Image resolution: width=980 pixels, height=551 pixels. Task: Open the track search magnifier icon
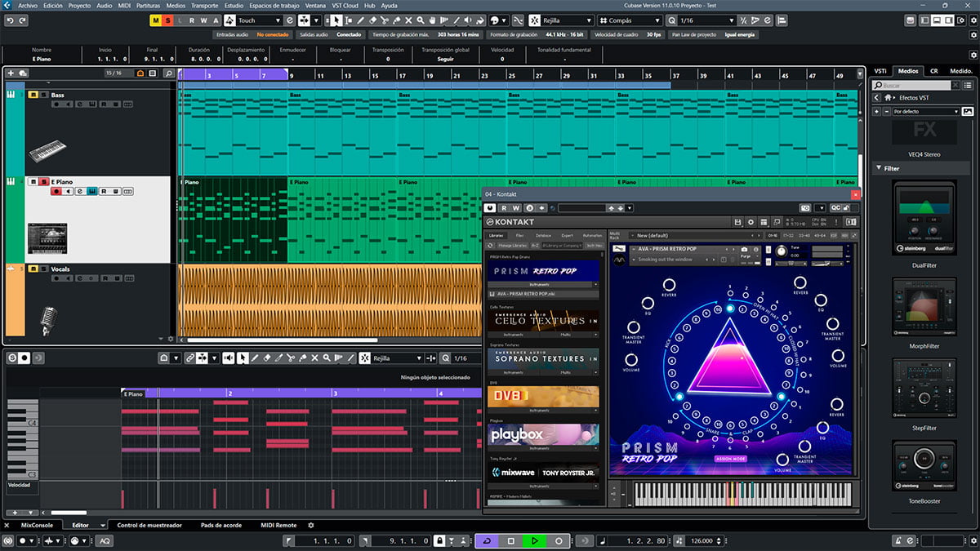[169, 73]
